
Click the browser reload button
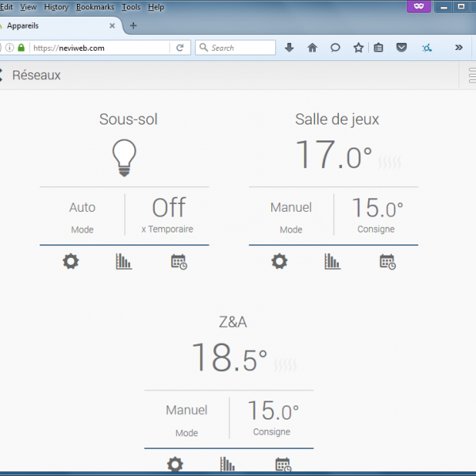(x=180, y=48)
